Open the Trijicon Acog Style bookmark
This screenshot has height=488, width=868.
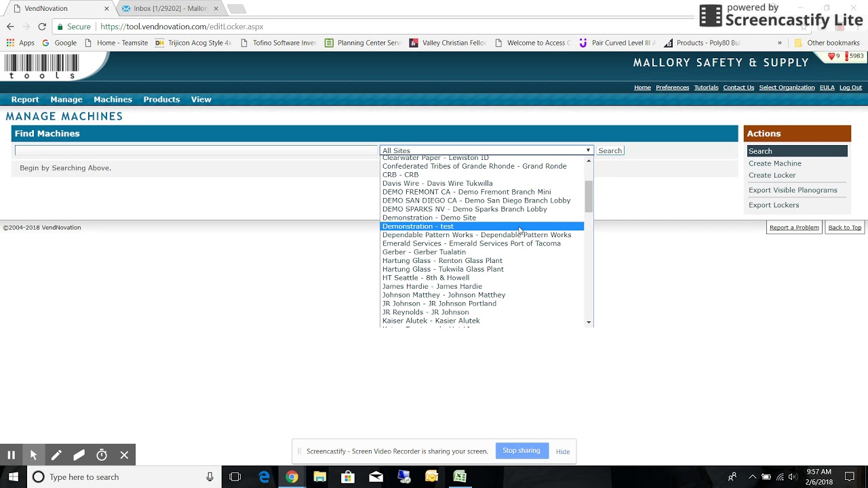point(193,43)
